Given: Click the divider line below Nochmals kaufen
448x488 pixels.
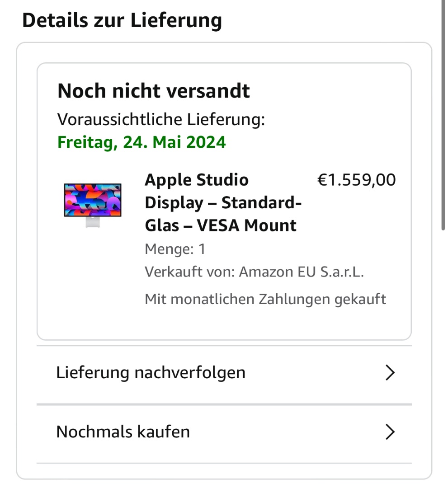Looking at the screenshot, I should coord(224,463).
